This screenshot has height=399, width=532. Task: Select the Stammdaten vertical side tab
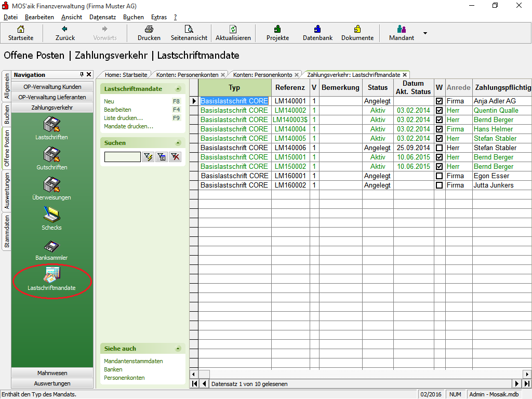tap(7, 232)
